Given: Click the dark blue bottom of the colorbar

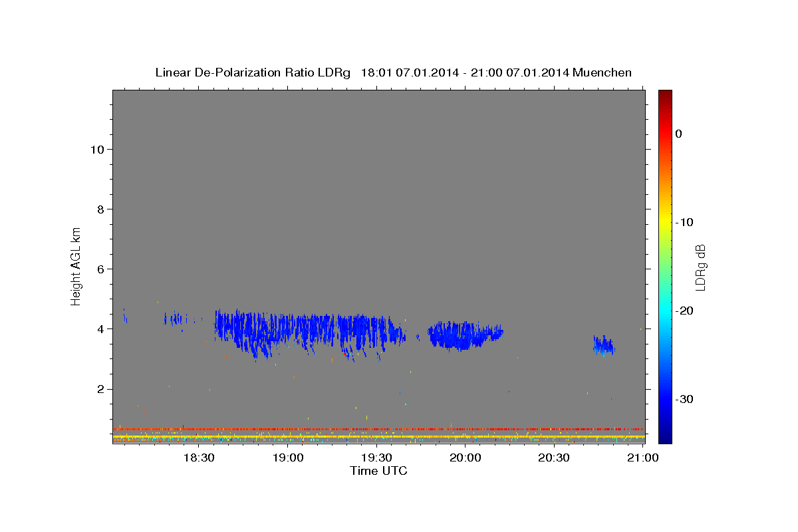Looking at the screenshot, I should click(665, 436).
